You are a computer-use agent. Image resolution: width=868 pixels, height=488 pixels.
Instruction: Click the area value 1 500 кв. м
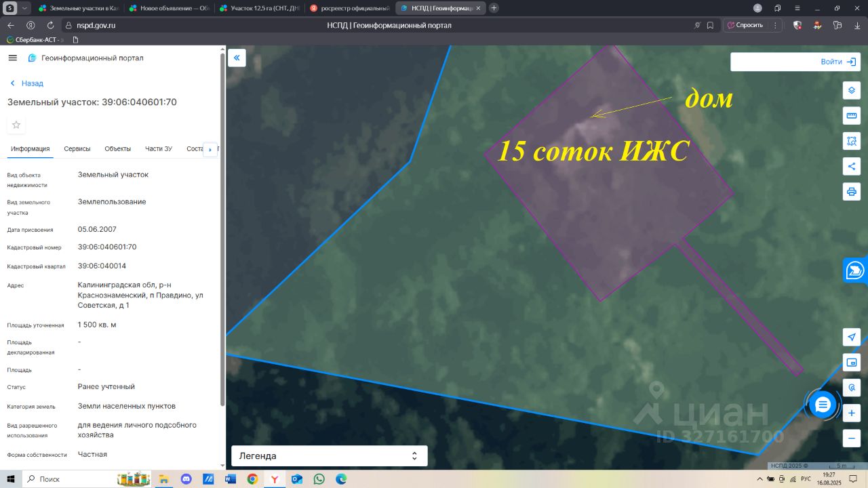click(x=97, y=325)
